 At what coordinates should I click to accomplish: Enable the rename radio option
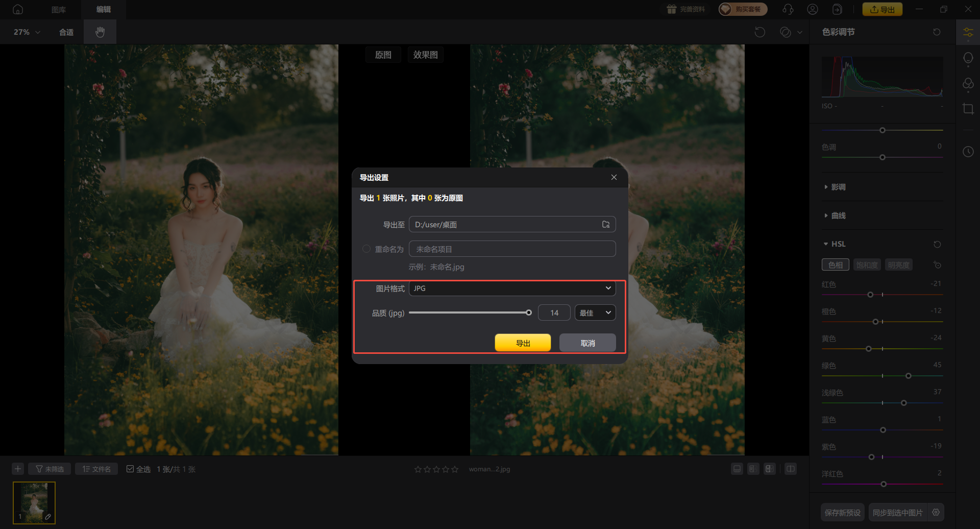click(366, 249)
